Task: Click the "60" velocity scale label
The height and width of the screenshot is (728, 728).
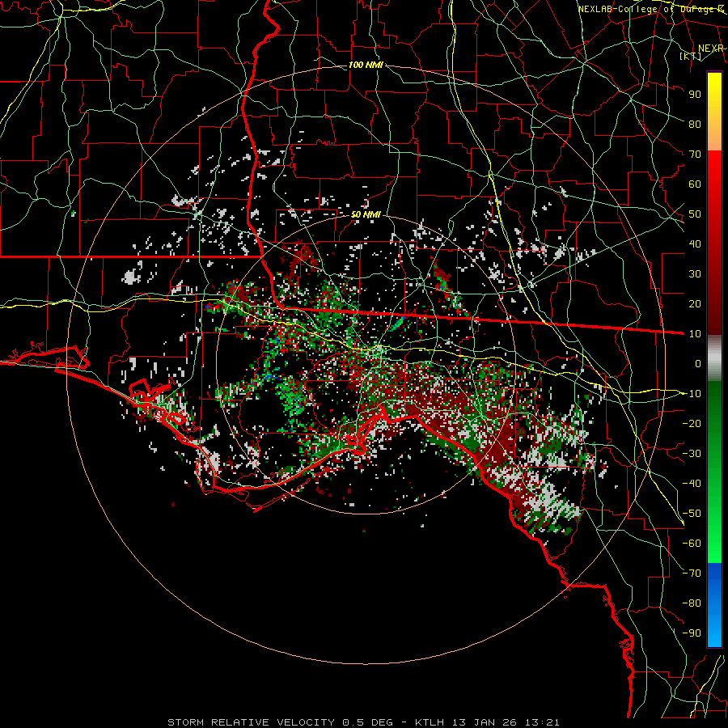Action: (x=695, y=184)
